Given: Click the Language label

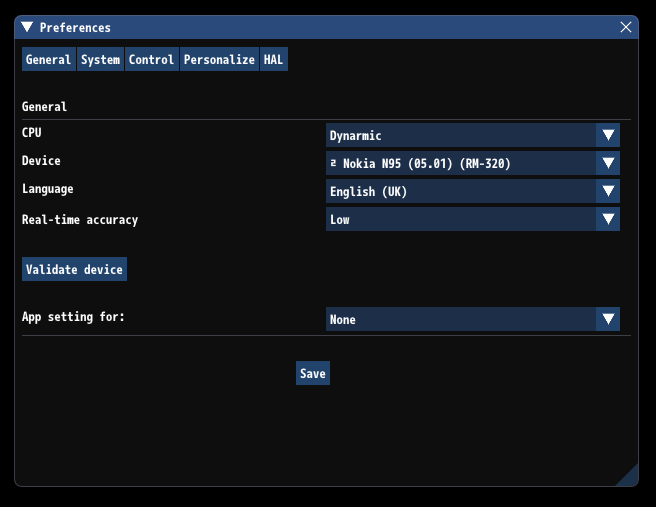Looking at the screenshot, I should [48, 189].
